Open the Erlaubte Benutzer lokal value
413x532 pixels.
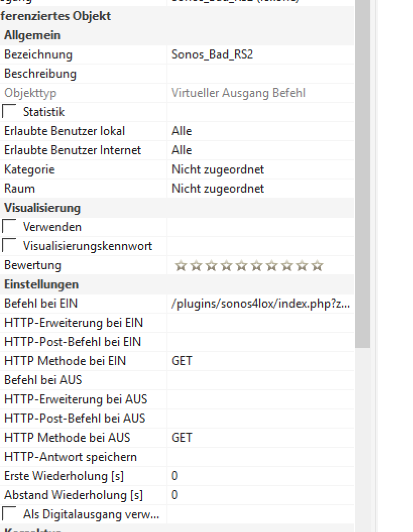coord(260,131)
